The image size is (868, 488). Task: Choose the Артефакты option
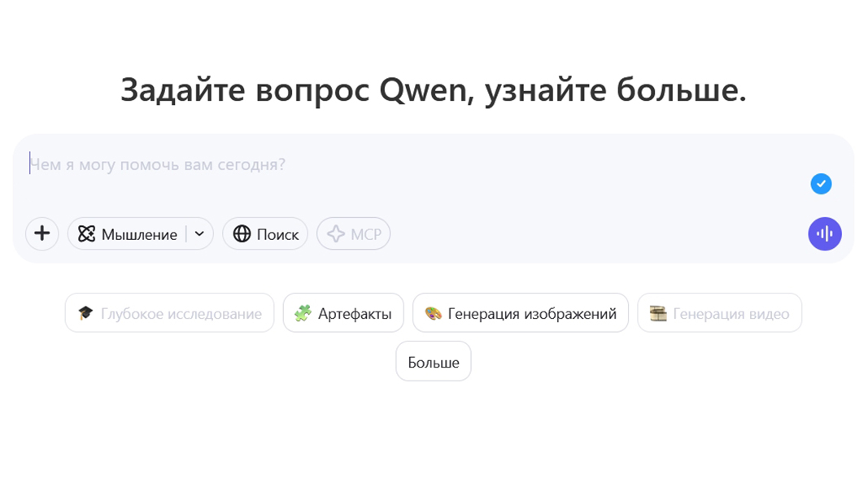coord(343,313)
